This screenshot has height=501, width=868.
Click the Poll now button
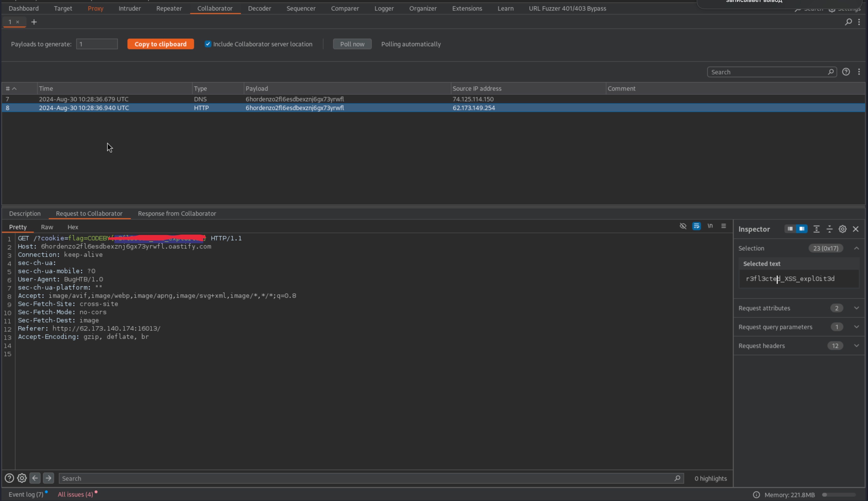(352, 44)
